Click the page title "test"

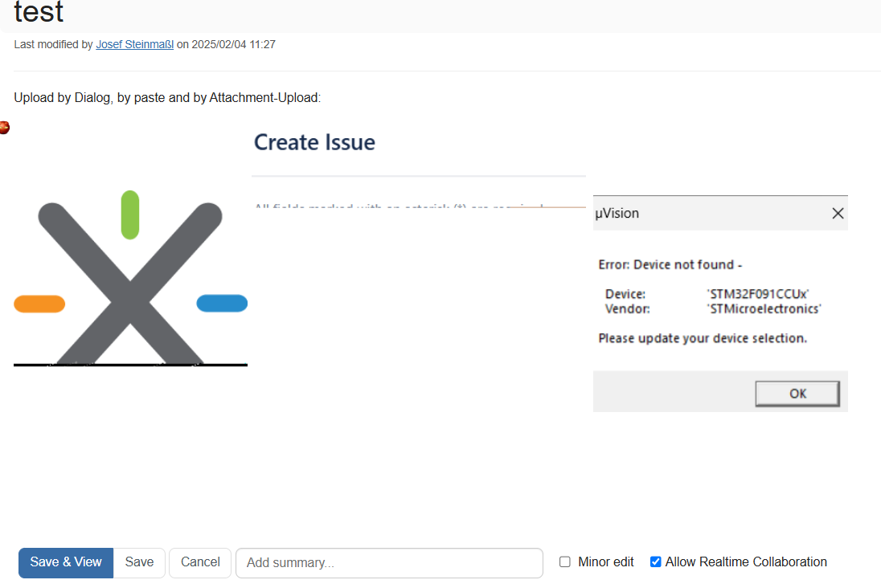coord(39,12)
